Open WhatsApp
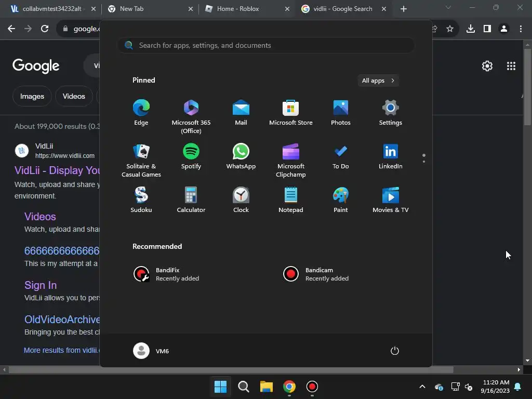This screenshot has height=399, width=532. 241,156
